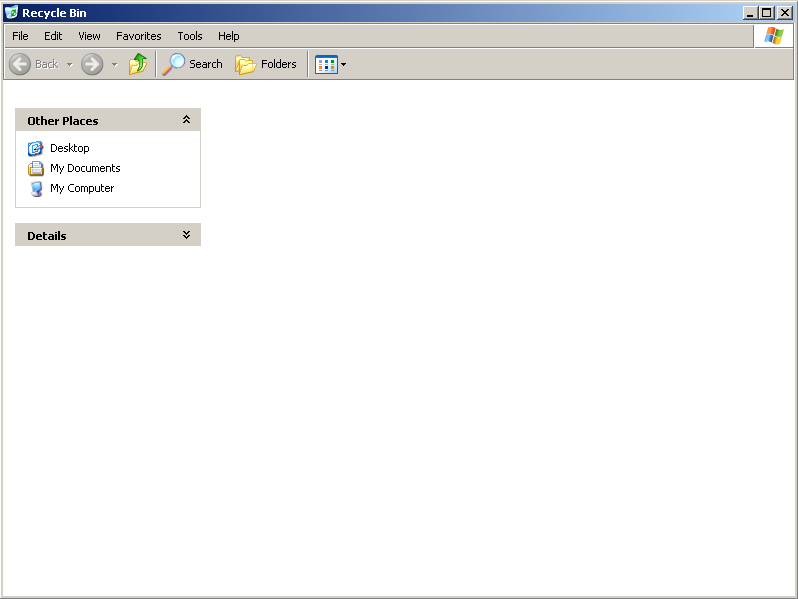Open the Help menu
The width and height of the screenshot is (798, 599).
[x=229, y=36]
